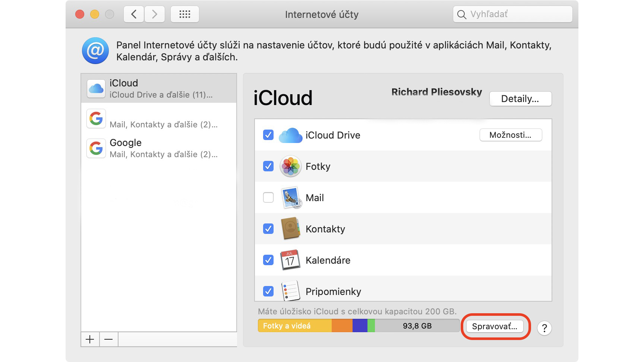Screen dimensions: 644x362
Task: Click the Pripomienky list icon
Action: point(291,291)
